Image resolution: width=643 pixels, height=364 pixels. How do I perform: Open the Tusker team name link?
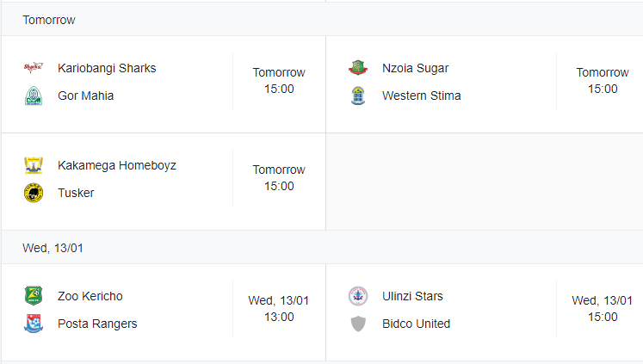[x=76, y=193]
